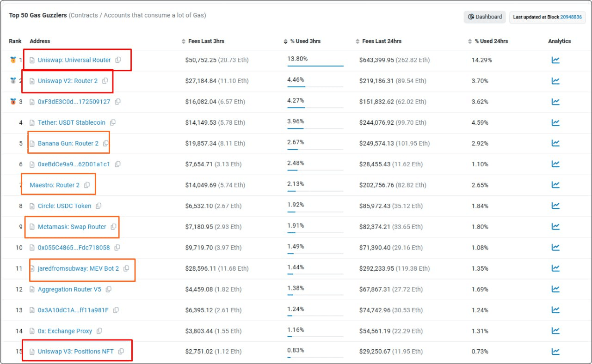Viewport: 592px width, 364px height.
Task: Open Aggregation Router V5 address page
Action: tap(69, 289)
